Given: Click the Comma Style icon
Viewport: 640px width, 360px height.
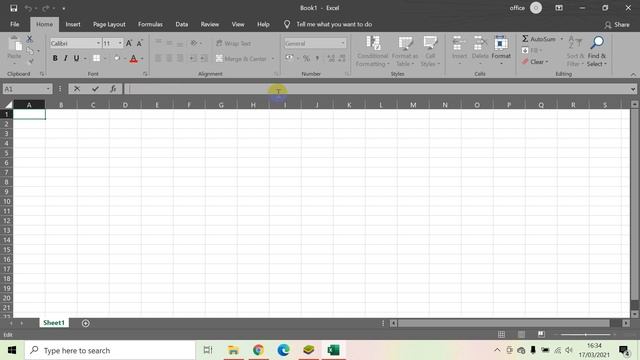Looking at the screenshot, I should coord(317,59).
